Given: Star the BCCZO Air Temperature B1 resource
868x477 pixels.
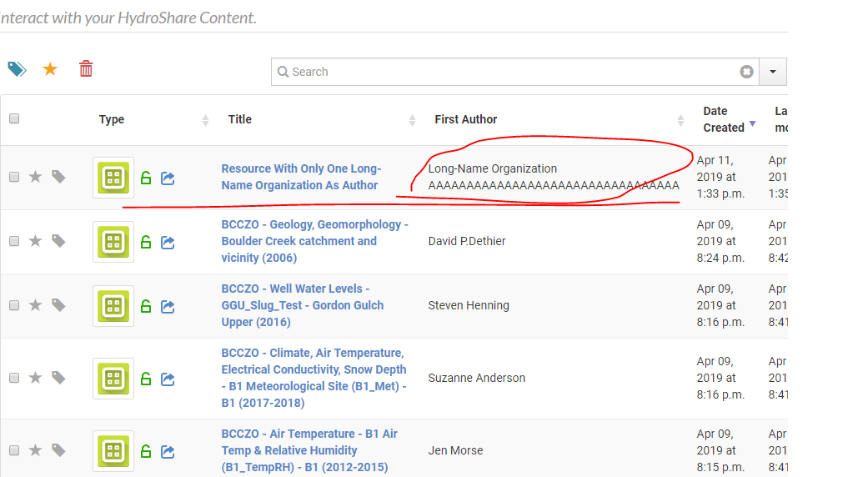Looking at the screenshot, I should [x=35, y=450].
